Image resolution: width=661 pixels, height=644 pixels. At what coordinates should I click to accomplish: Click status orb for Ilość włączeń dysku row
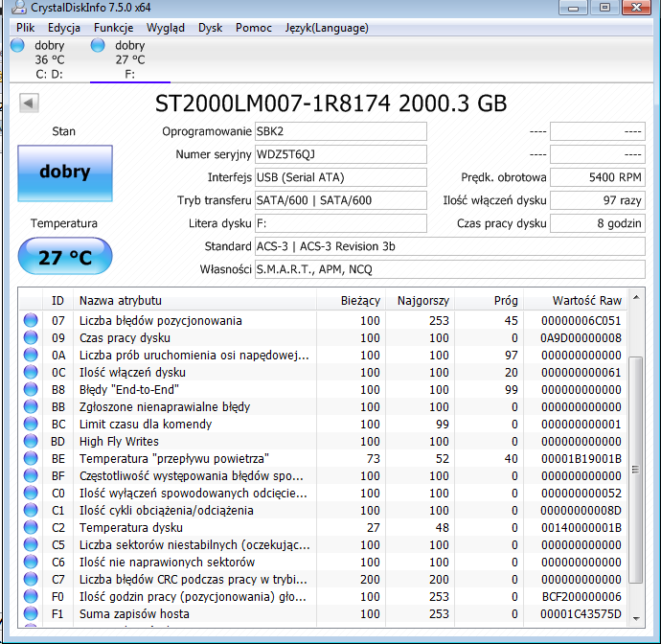tap(31, 373)
